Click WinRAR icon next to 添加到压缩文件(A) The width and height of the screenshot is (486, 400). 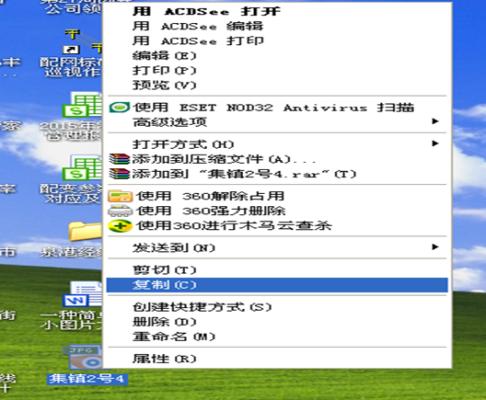[119, 159]
